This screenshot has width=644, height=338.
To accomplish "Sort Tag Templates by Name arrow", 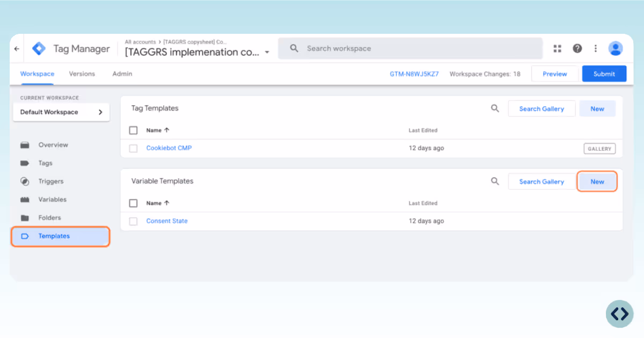I will [x=166, y=130].
